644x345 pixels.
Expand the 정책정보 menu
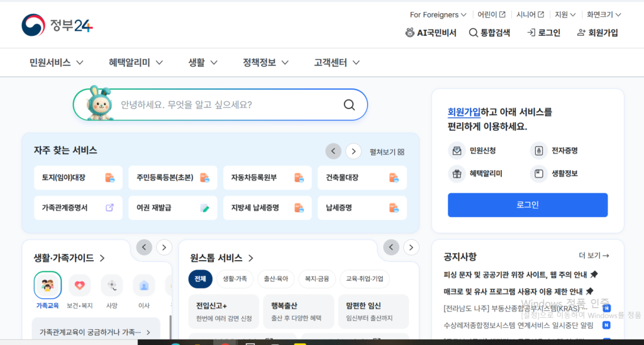click(266, 62)
